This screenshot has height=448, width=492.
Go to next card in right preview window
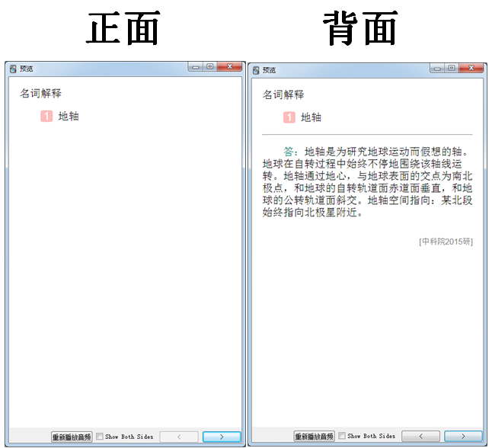pos(463,436)
